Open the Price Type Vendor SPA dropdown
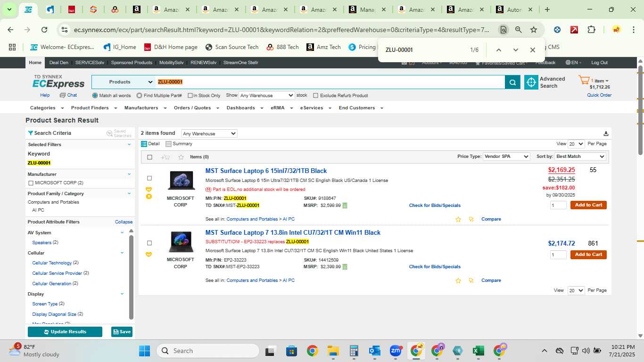Viewport: 644px width, 362px height. click(x=506, y=156)
